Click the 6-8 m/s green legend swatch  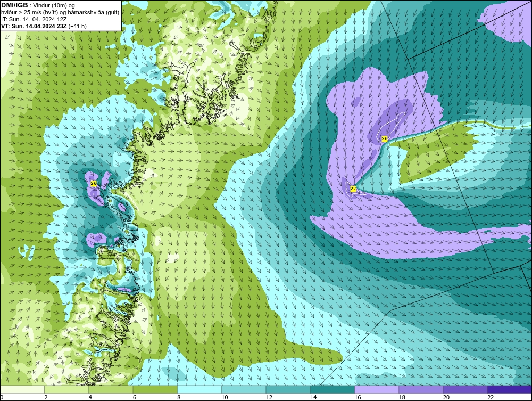point(155,389)
